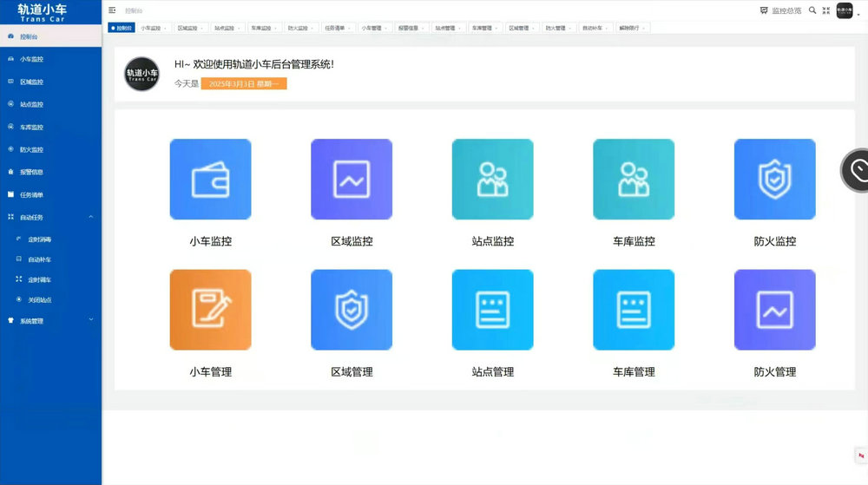Open the 防火管理 chart icon tile

774,310
